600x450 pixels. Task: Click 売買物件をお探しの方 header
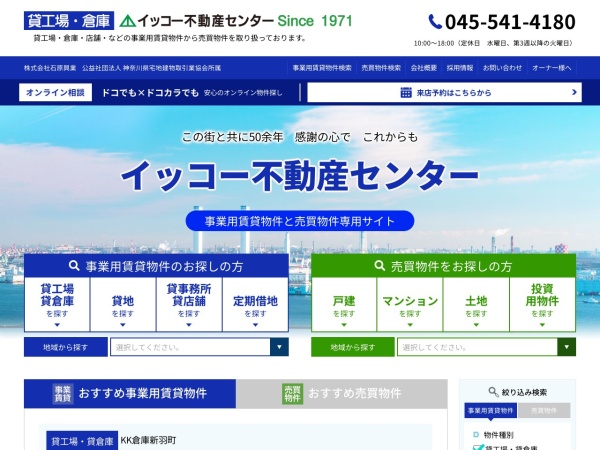point(443,266)
